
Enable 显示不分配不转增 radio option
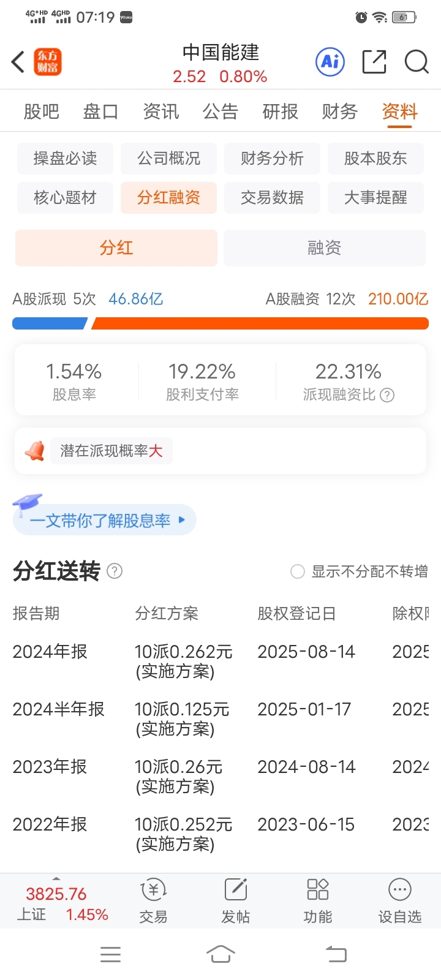pyautogui.click(x=298, y=571)
